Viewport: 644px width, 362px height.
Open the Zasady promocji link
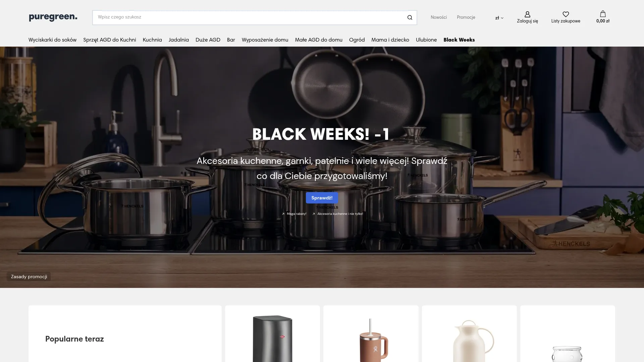(29, 277)
